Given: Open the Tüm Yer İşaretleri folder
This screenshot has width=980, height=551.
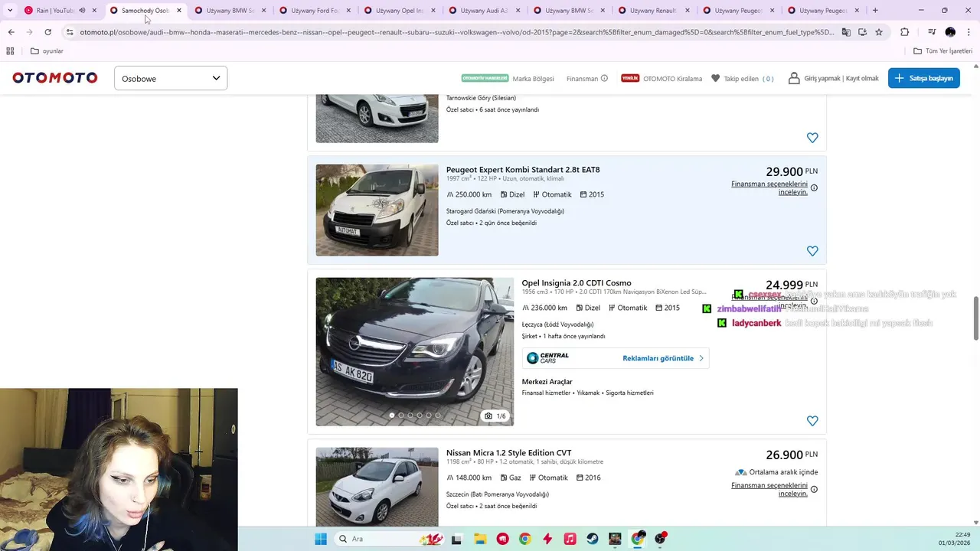Looking at the screenshot, I should point(942,51).
